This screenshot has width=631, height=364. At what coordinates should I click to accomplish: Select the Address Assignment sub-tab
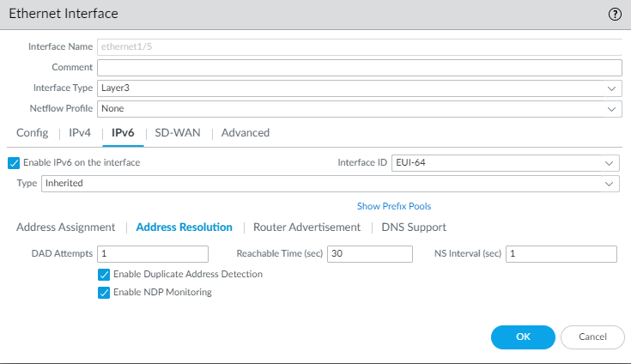[65, 227]
